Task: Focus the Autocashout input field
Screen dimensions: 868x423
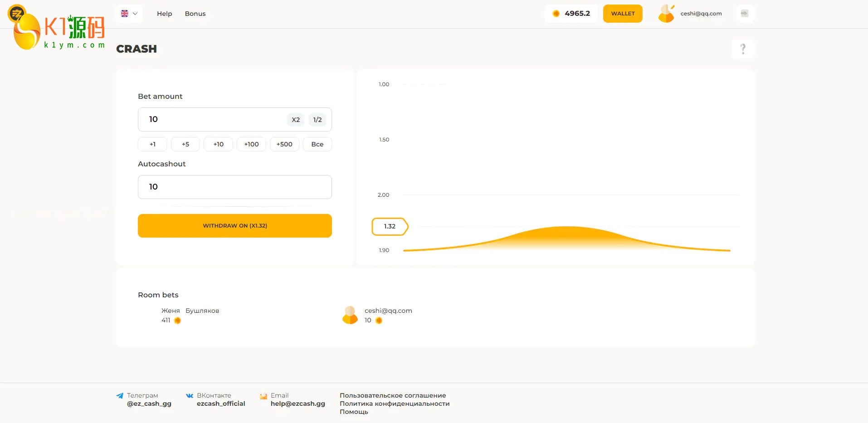Action: click(x=235, y=187)
